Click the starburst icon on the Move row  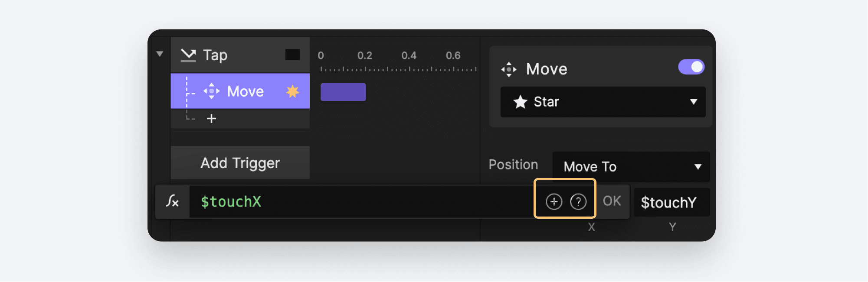click(x=293, y=91)
